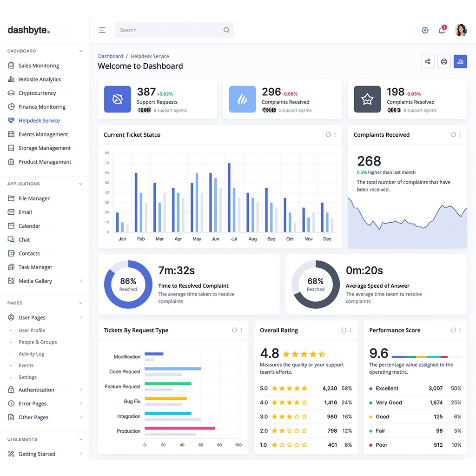Expand the Authentication submenu arrow
This screenshot has width=476, height=476.
81,390
